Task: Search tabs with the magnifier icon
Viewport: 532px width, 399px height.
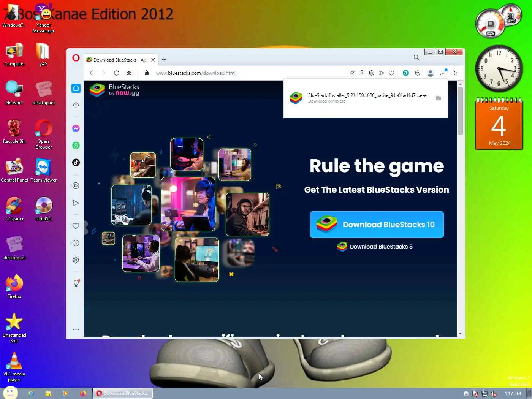Action: (416, 57)
